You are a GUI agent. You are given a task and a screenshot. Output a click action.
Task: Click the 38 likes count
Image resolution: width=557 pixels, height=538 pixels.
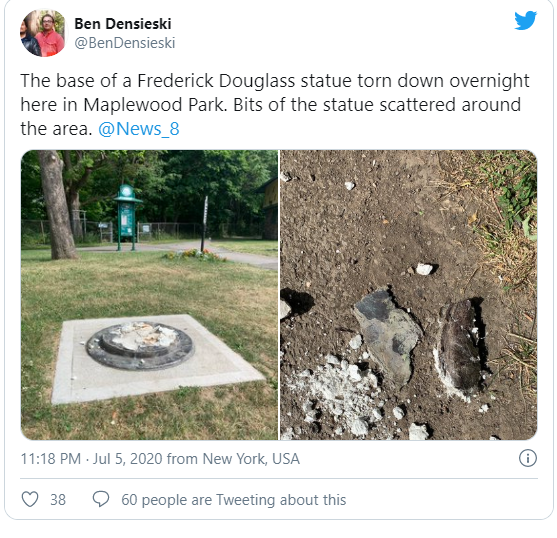click(58, 500)
